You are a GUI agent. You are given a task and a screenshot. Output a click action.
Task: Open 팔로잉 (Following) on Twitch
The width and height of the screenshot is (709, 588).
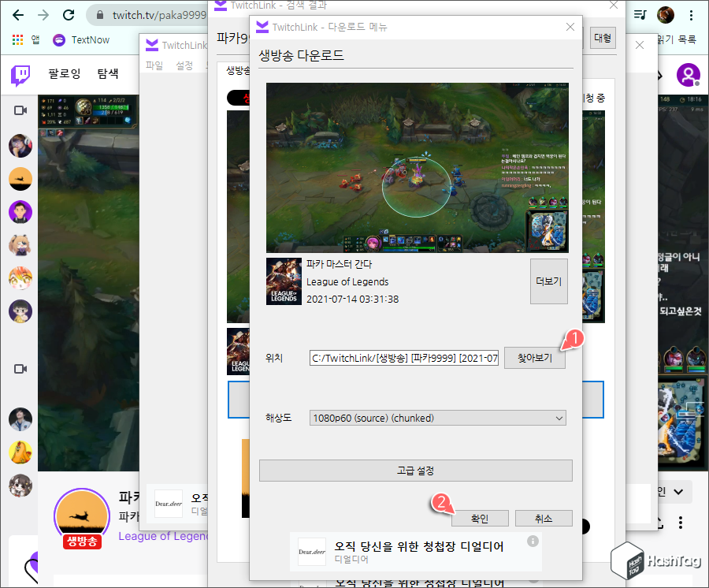[x=65, y=73]
